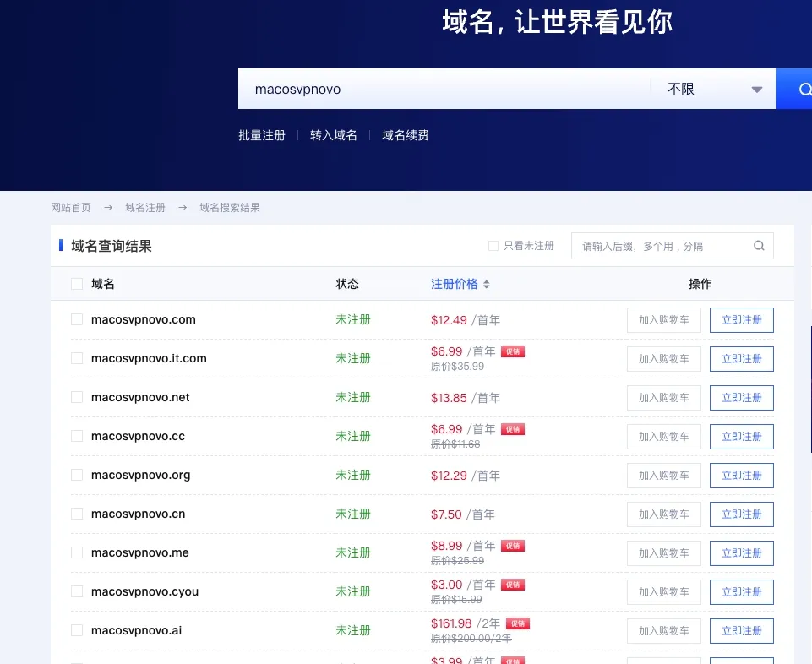Go to 域名注册 breadcrumb

click(x=145, y=208)
